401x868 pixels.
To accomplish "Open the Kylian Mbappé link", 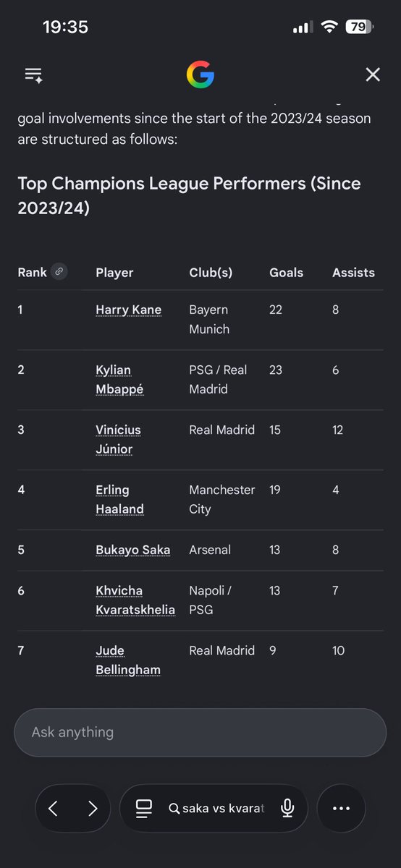I will [x=120, y=380].
